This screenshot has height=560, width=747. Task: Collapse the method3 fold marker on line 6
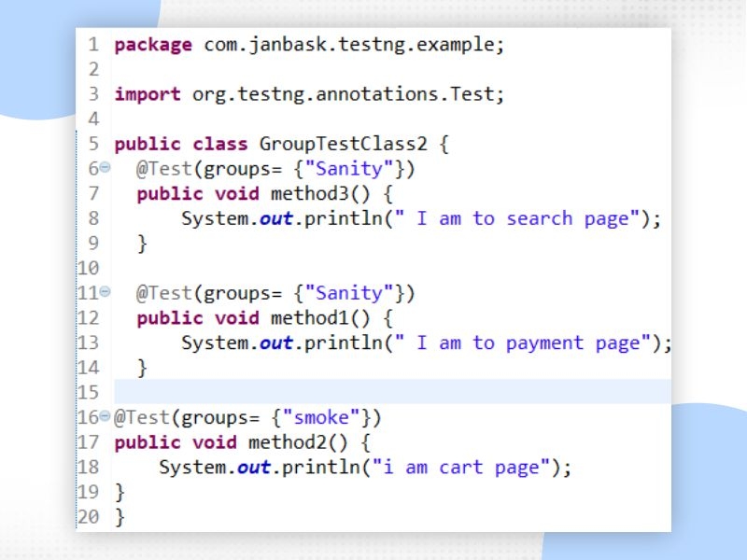(105, 169)
